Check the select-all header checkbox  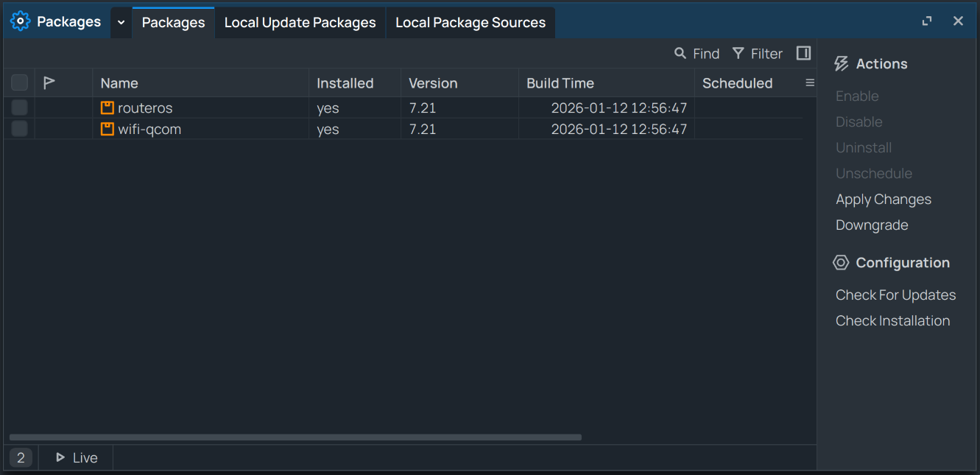[20, 82]
